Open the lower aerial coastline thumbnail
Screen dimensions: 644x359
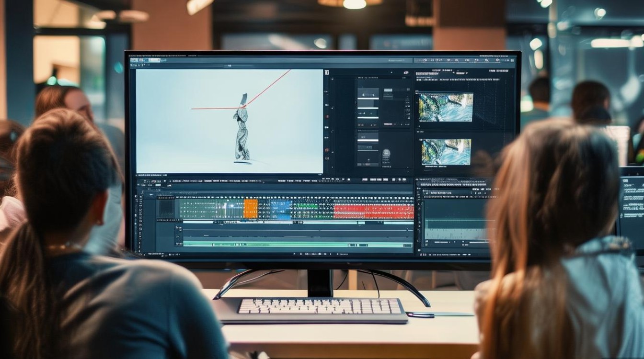click(x=446, y=152)
